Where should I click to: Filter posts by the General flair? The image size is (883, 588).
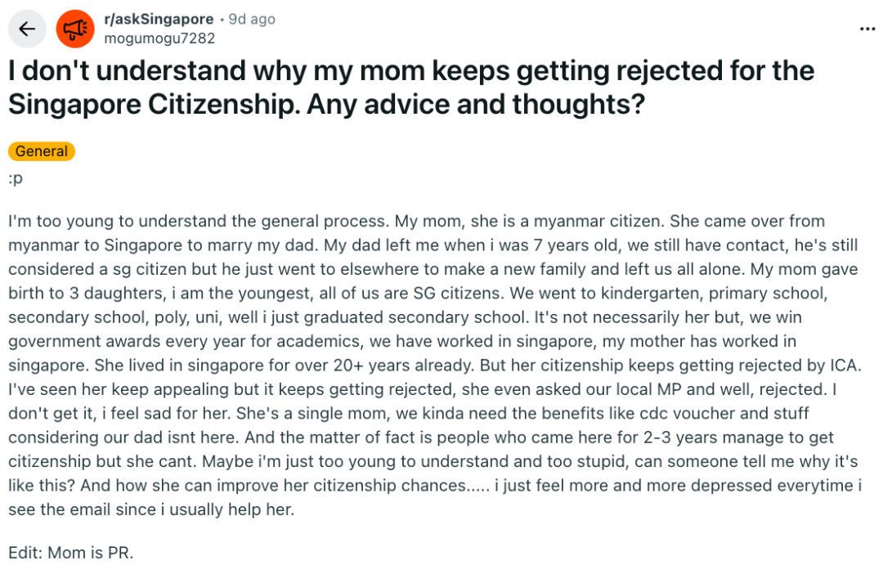[42, 151]
